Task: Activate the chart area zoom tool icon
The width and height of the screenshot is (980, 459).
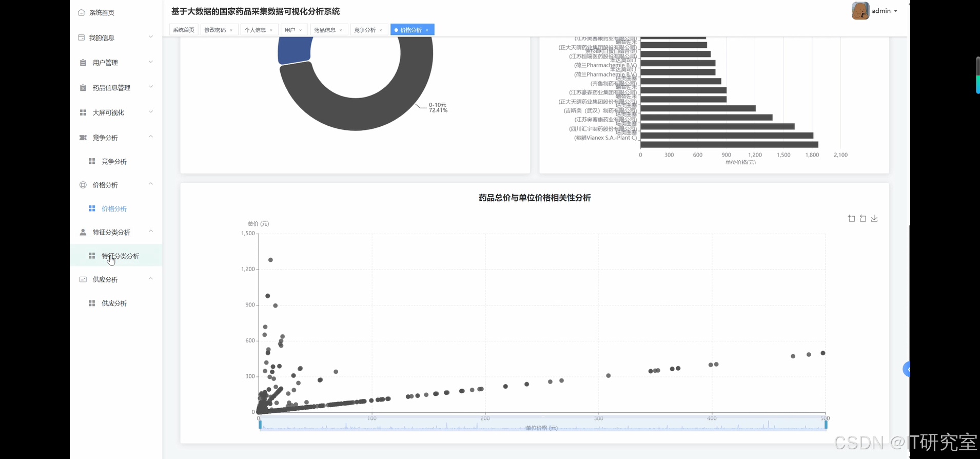Action: click(852, 219)
